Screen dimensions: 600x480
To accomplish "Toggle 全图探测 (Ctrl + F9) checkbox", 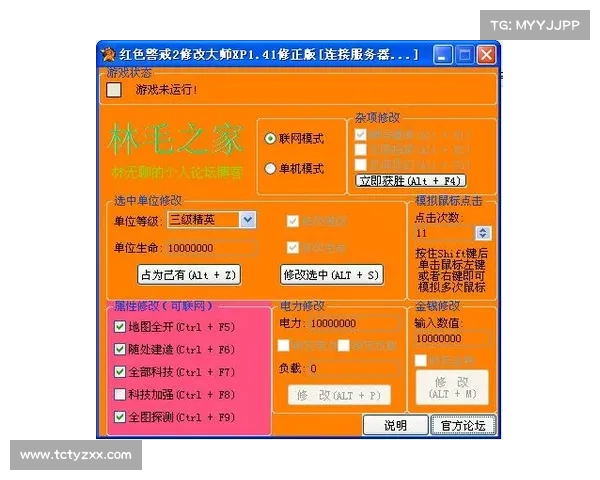I will [120, 417].
